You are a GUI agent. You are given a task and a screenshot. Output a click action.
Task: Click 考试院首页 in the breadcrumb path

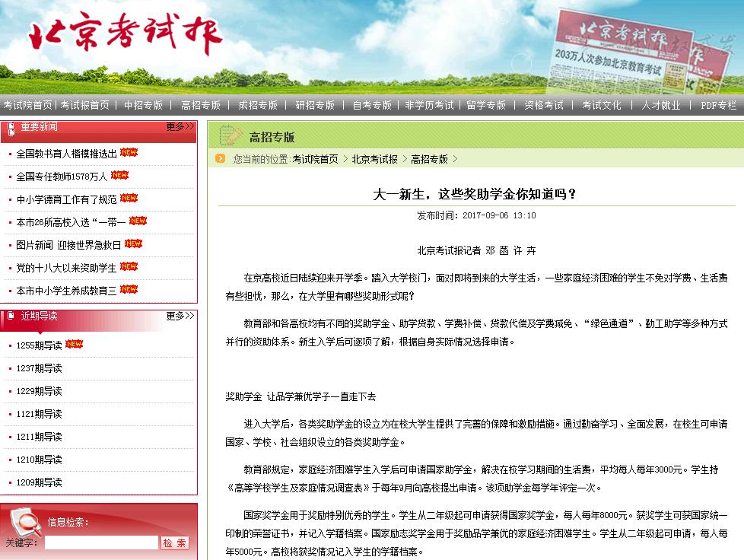tap(315, 159)
